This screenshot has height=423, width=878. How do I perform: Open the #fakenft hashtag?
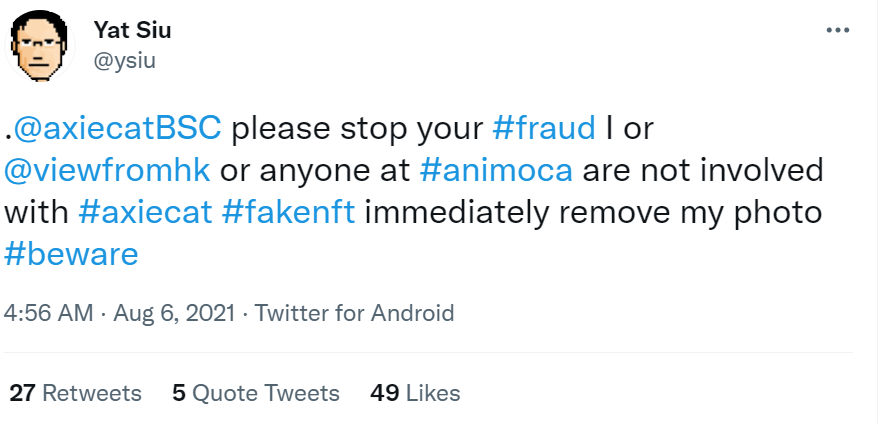285,212
